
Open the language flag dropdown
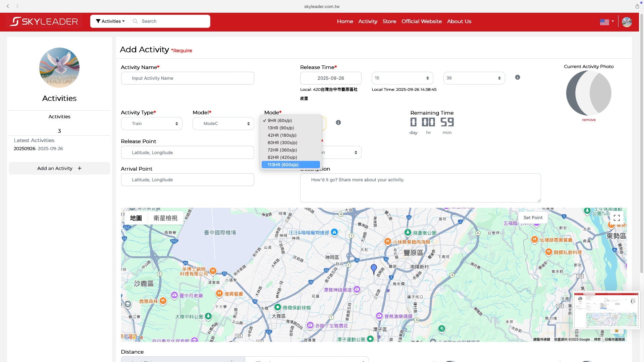(x=607, y=22)
